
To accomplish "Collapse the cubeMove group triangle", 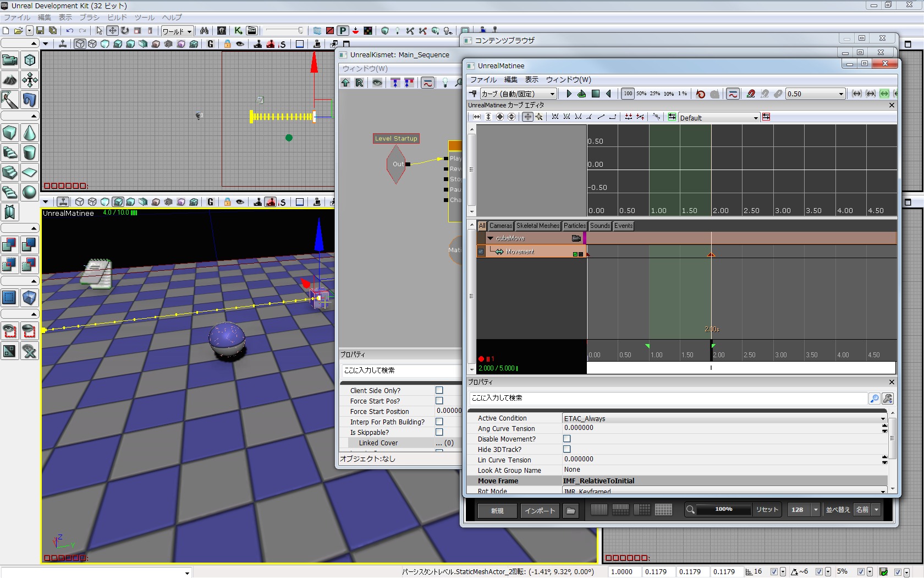I will click(490, 238).
